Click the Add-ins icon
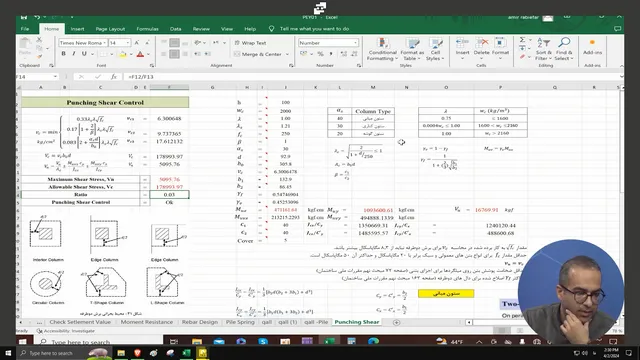Image resolution: width=640 pixels, height=360 pixels. [592, 47]
